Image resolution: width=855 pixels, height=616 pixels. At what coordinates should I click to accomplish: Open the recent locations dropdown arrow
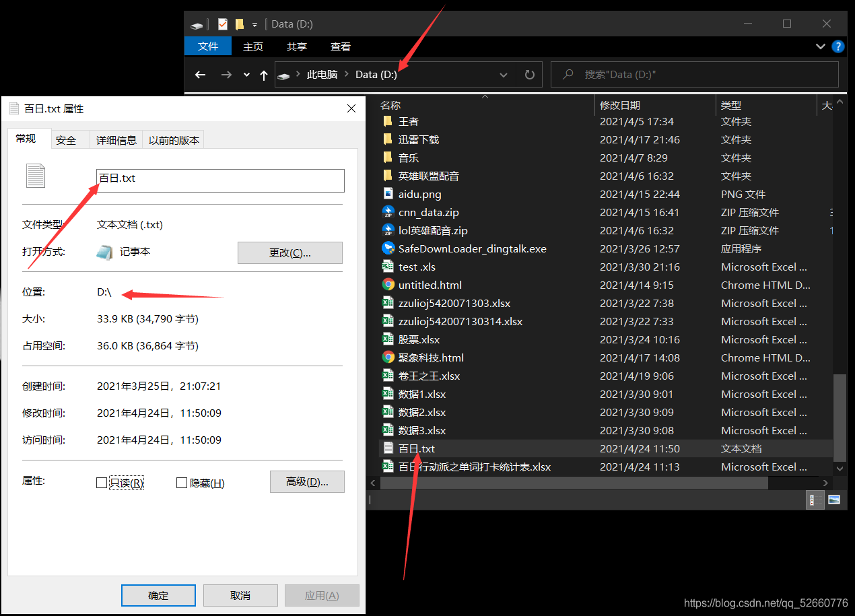coord(246,75)
